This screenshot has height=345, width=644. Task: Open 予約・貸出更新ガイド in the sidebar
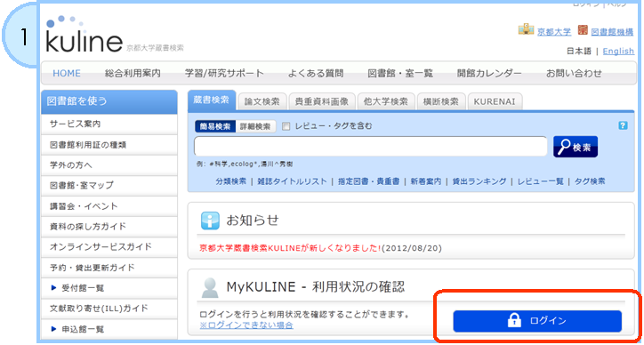(x=109, y=268)
